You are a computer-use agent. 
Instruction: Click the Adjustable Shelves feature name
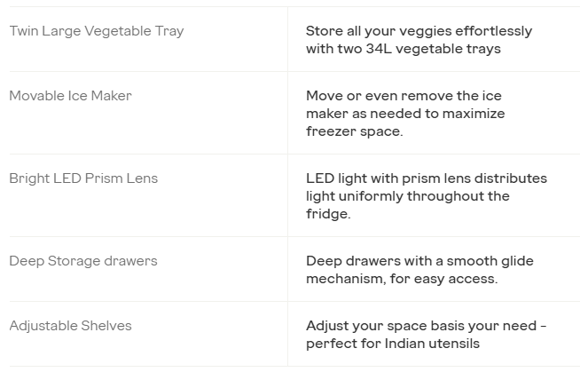pos(70,326)
